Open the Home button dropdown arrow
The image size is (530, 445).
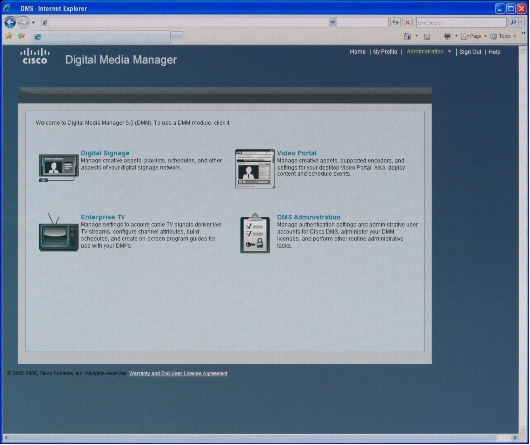(x=416, y=36)
